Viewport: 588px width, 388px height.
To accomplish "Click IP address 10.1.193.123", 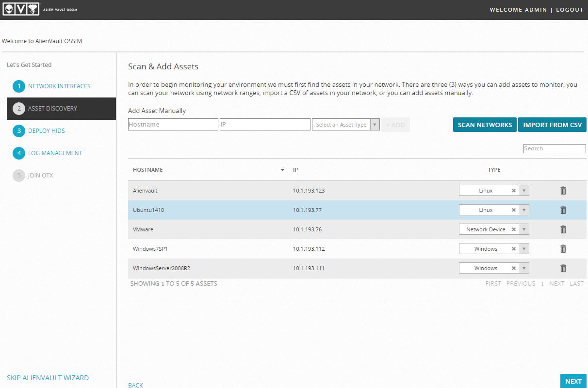I will pos(309,191).
